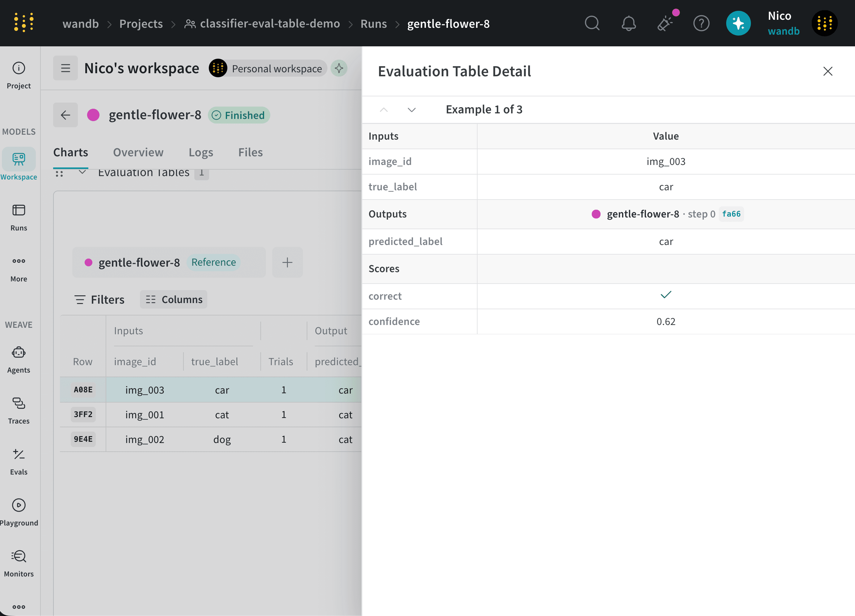Open the wandb home logo

(x=24, y=23)
